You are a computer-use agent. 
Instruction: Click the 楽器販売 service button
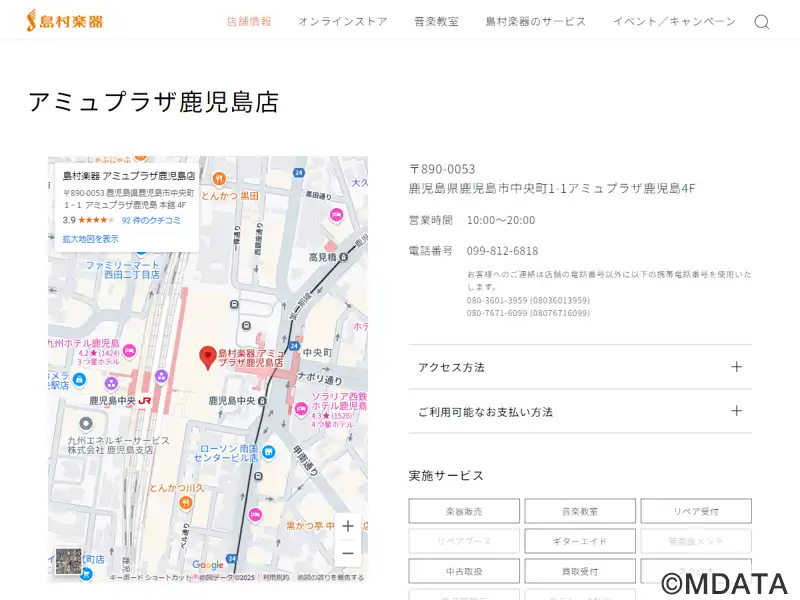click(x=464, y=511)
